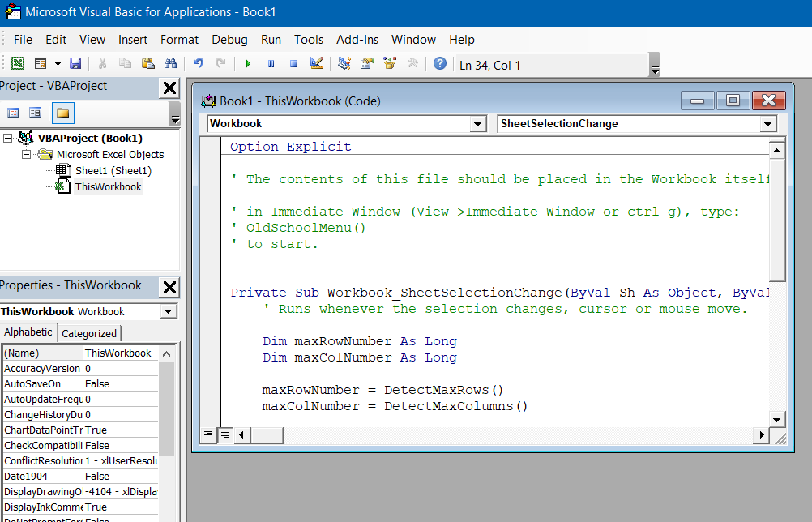
Task: Select Sheet1 in the project tree
Action: [113, 170]
